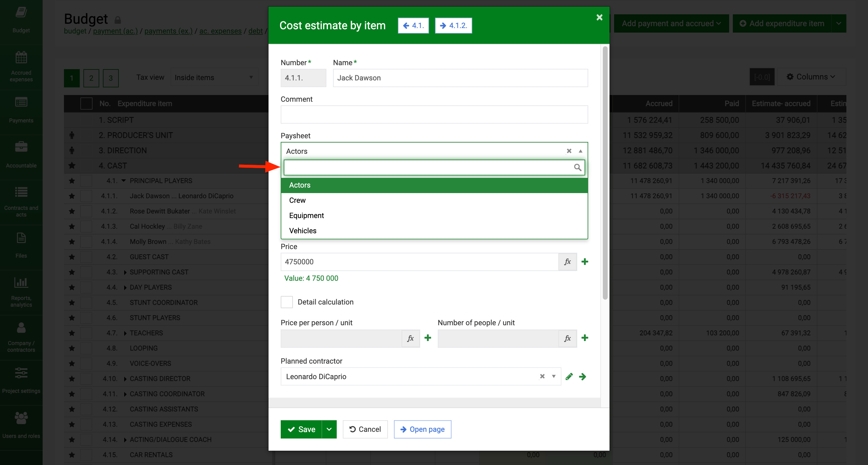Viewport: 868px width, 465px height.
Task: Check the Jack Dawson row checkbox
Action: (86, 196)
